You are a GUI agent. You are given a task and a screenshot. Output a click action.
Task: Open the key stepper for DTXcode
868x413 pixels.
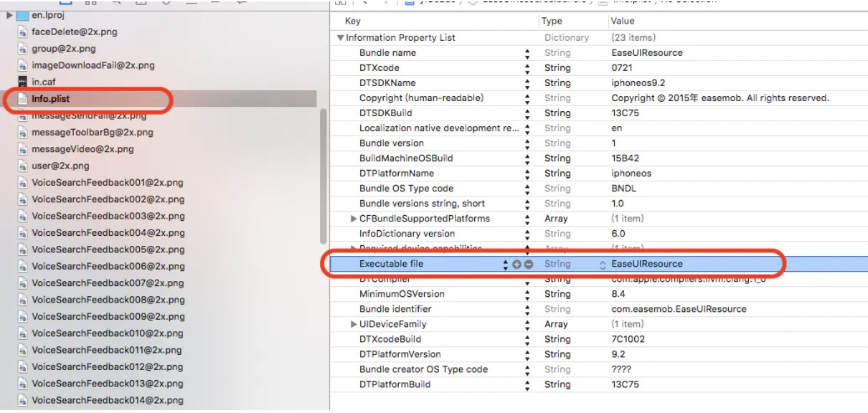[x=527, y=68]
